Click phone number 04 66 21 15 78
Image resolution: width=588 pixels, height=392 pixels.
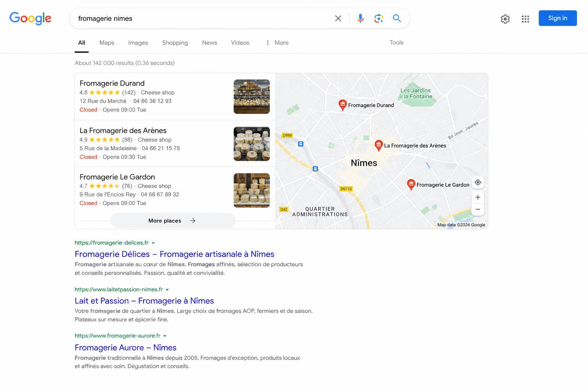point(161,148)
